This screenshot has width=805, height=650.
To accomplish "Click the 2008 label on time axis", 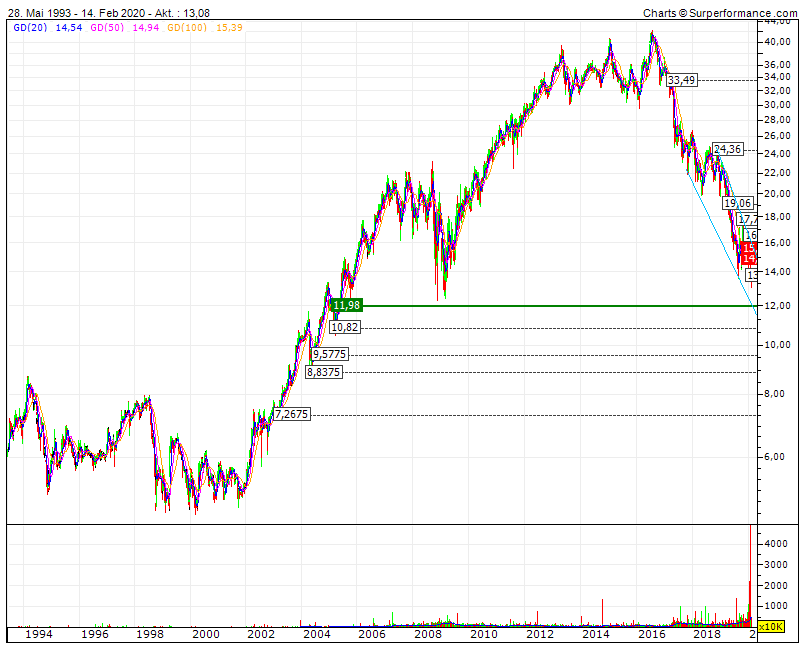I will pos(428,635).
